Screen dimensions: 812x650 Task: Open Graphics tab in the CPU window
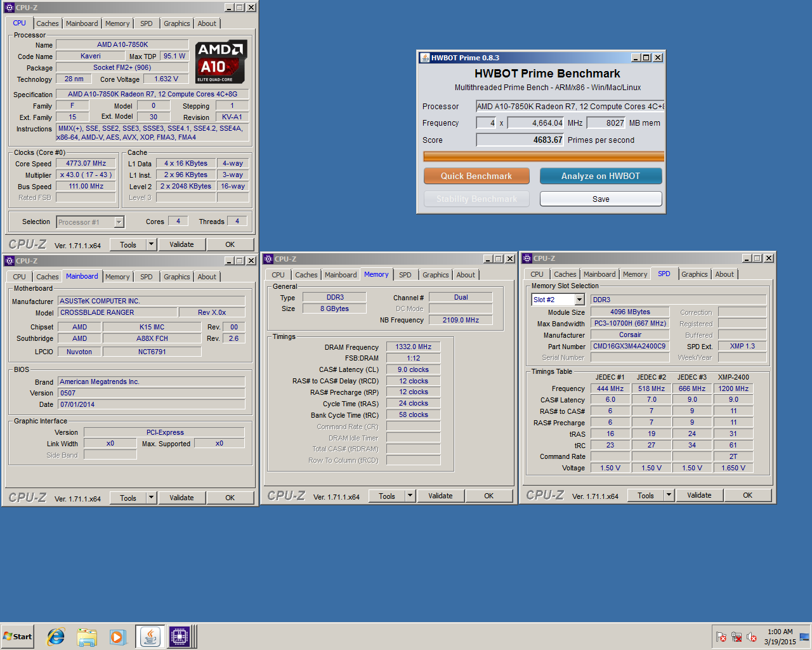[x=176, y=23]
